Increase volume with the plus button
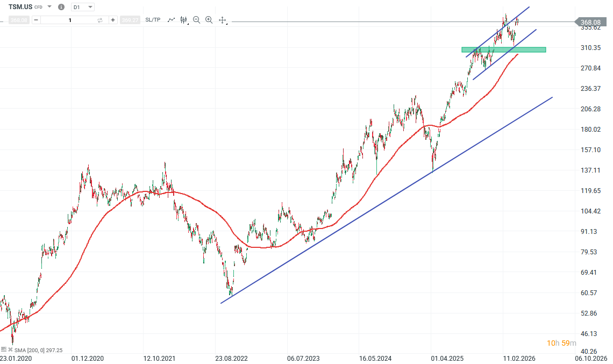The width and height of the screenshot is (613, 364). pos(112,20)
